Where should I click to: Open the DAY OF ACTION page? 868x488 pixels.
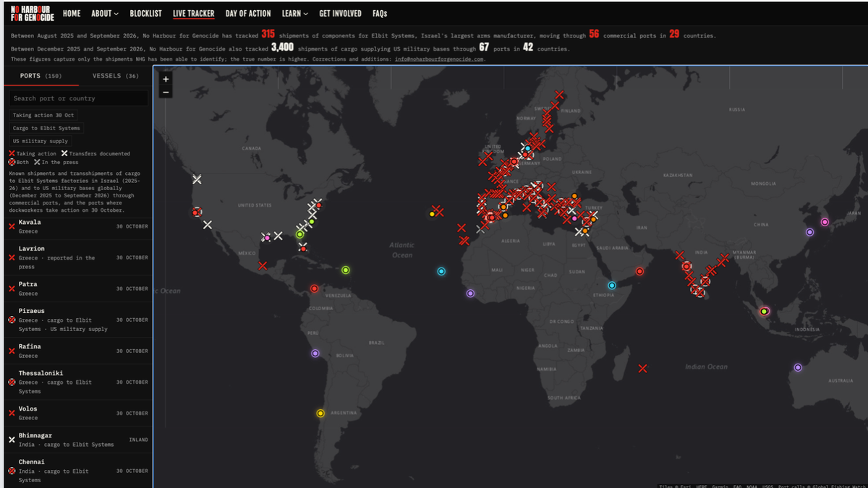point(248,13)
